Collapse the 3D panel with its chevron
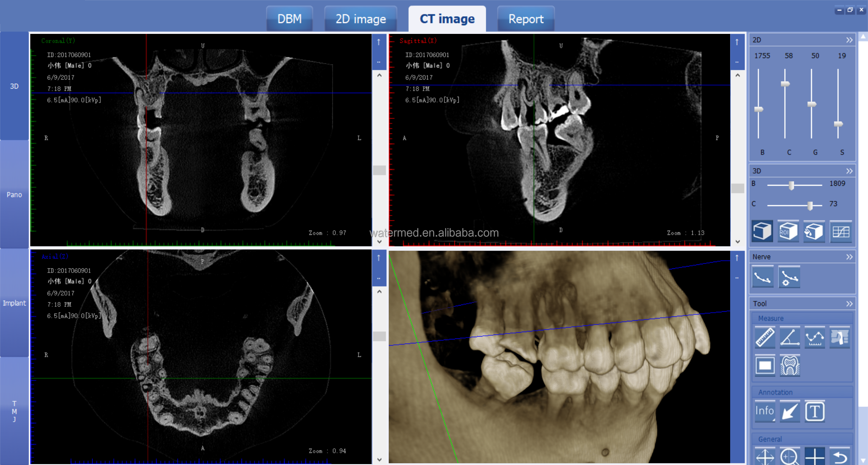The image size is (868, 465). pyautogui.click(x=849, y=171)
